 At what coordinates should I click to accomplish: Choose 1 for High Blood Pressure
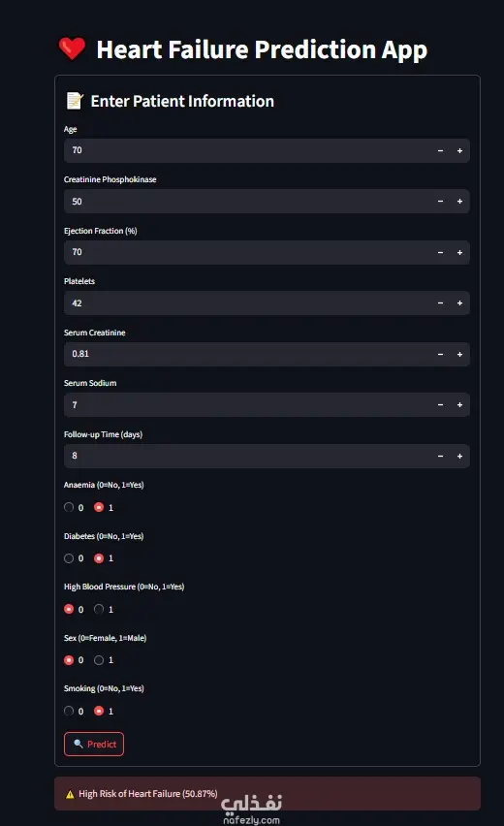pos(99,609)
